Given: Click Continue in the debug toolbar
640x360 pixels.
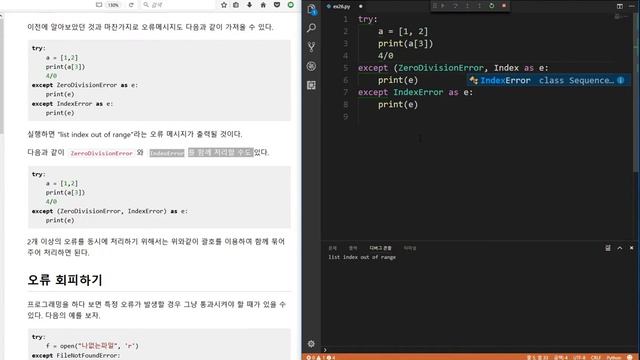Looking at the screenshot, I should pos(443,6).
